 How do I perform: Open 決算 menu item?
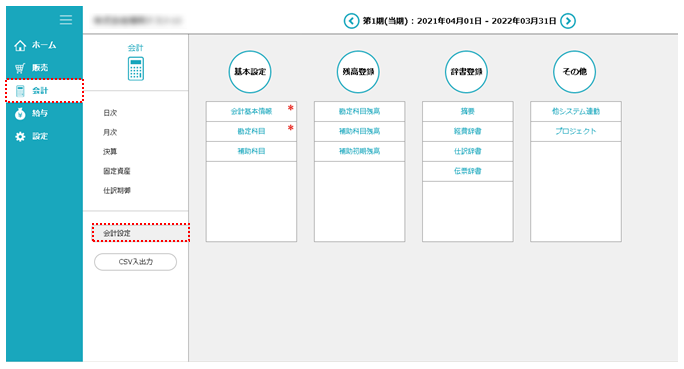(110, 151)
